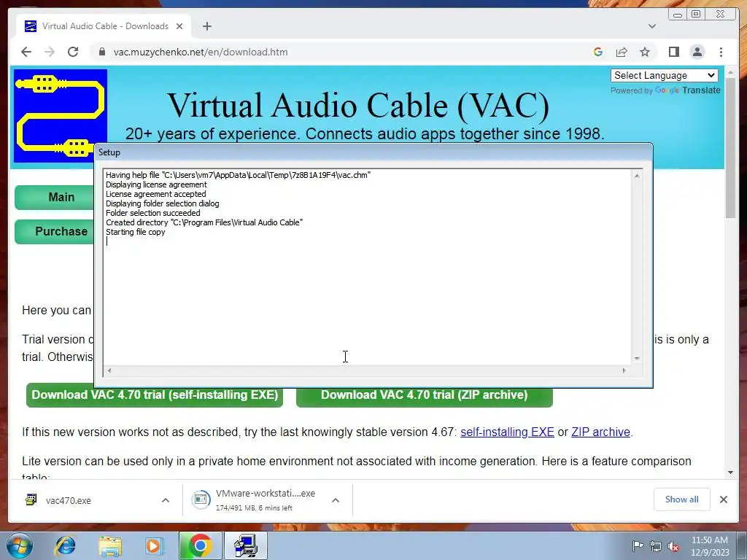The image size is (747, 560).
Task: Open the version 4.67 ZIP archive link
Action: tap(600, 432)
